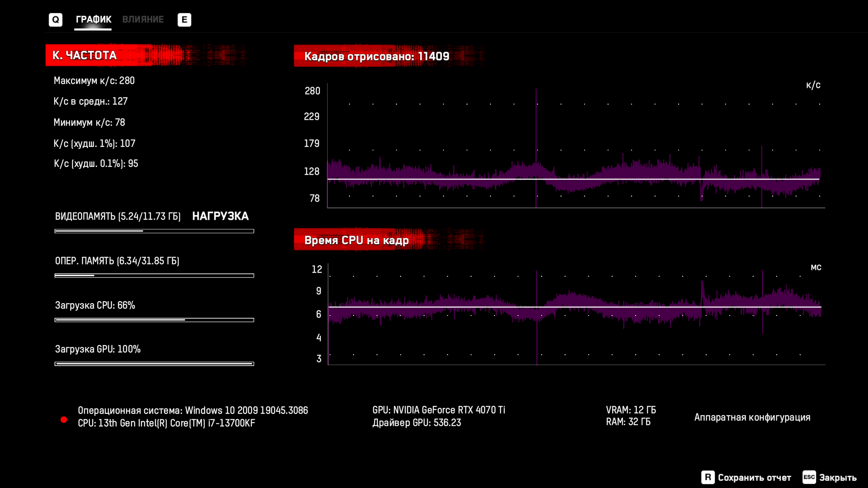
Task: Click the К. ЧАСТОТА section header
Action: tap(85, 55)
